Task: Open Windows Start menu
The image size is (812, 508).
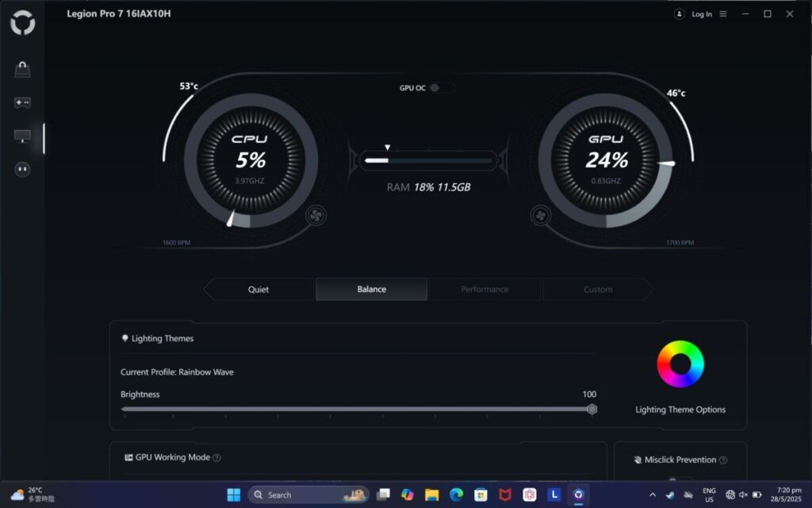Action: [234, 495]
